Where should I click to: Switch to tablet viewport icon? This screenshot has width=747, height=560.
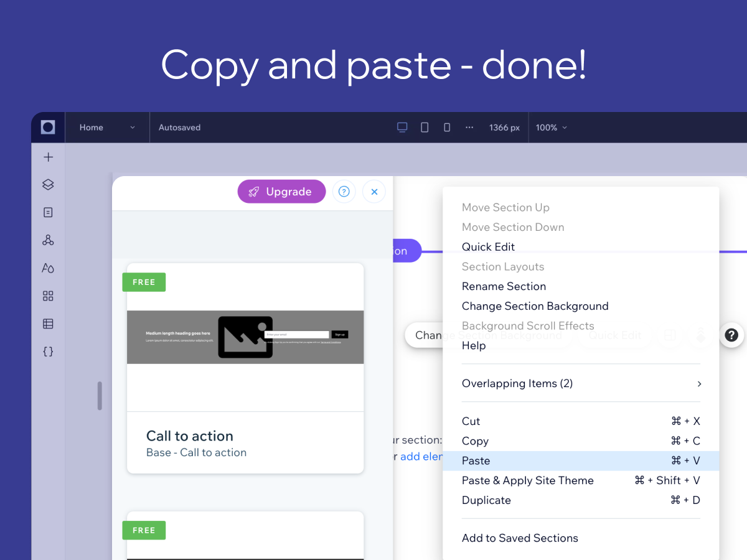click(425, 128)
